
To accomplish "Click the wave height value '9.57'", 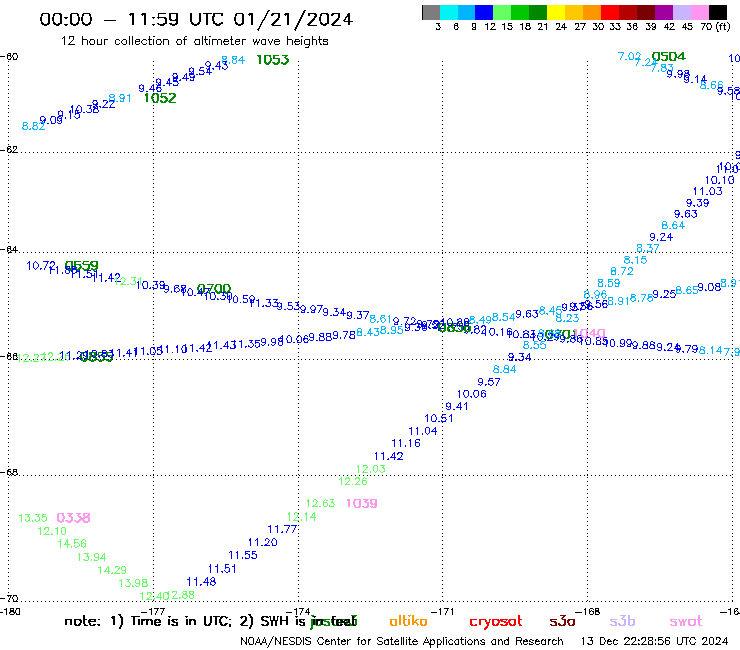I will 488,382.
